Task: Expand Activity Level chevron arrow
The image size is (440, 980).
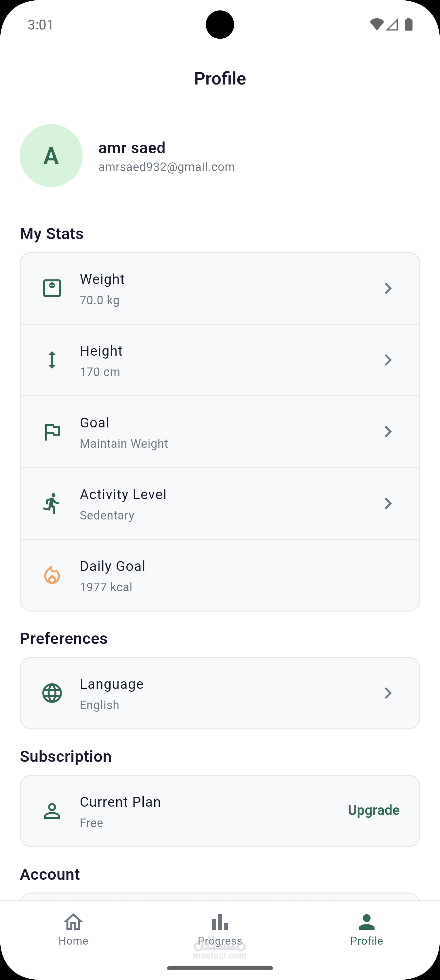Action: (388, 503)
